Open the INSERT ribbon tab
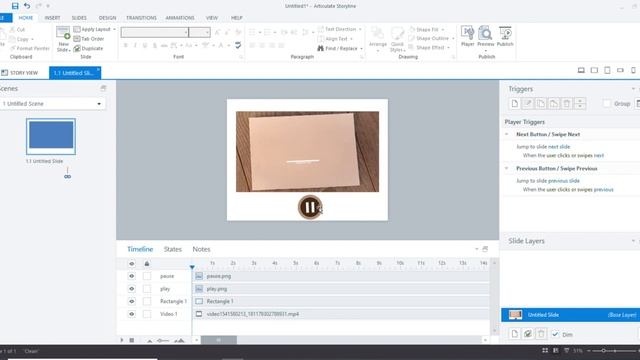Image resolution: width=640 pixels, height=360 pixels. coord(52,18)
